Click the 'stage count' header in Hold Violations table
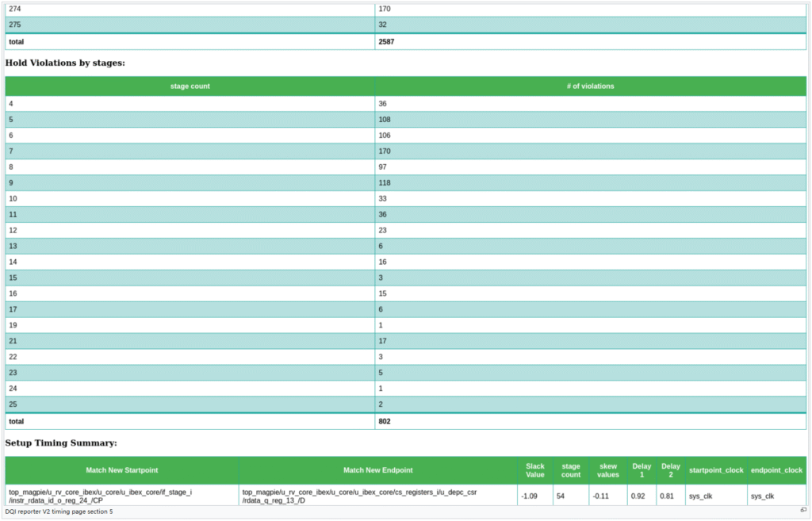The width and height of the screenshot is (812, 521). (x=190, y=86)
